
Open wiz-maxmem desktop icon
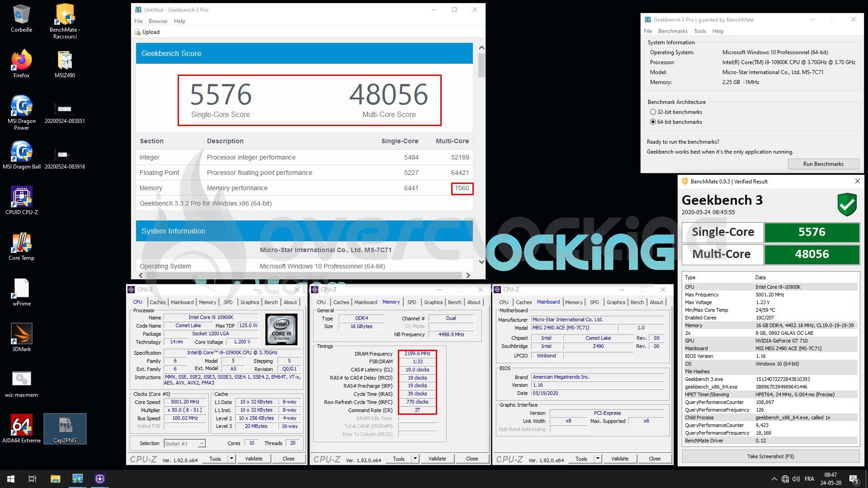click(x=21, y=383)
